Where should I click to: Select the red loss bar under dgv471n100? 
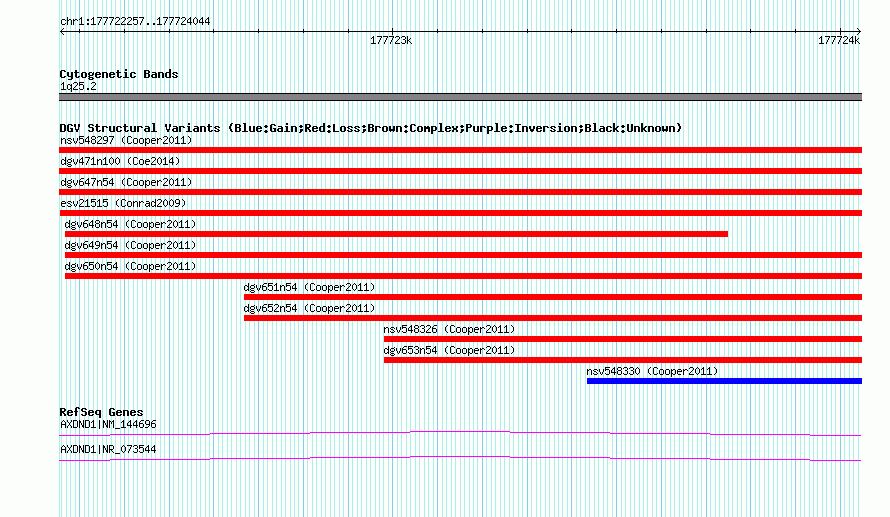tap(460, 171)
